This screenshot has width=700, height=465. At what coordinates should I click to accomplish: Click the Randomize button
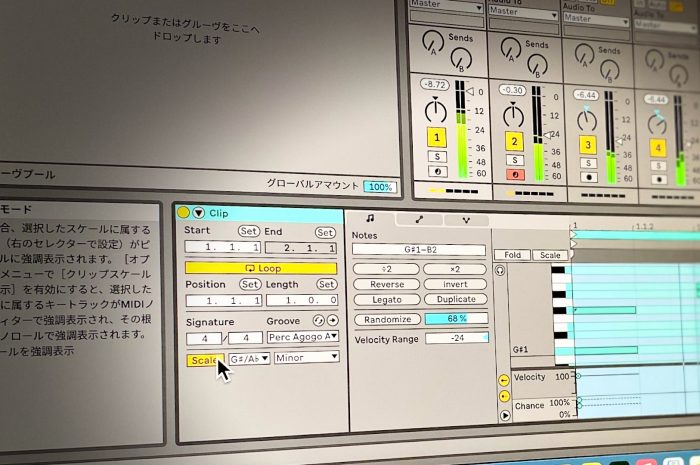(x=388, y=319)
